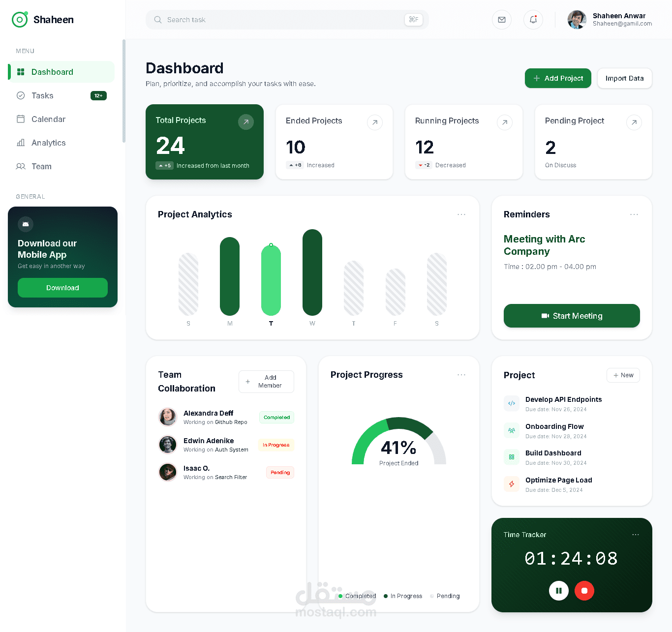Screen dimensions: 672x632
Task: Open Total Projects arrow icon
Action: click(x=246, y=122)
